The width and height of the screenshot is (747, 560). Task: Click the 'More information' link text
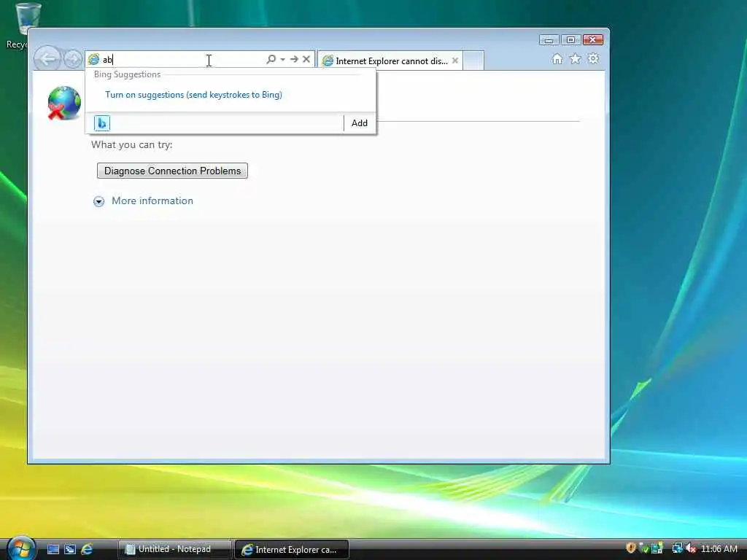pos(152,201)
